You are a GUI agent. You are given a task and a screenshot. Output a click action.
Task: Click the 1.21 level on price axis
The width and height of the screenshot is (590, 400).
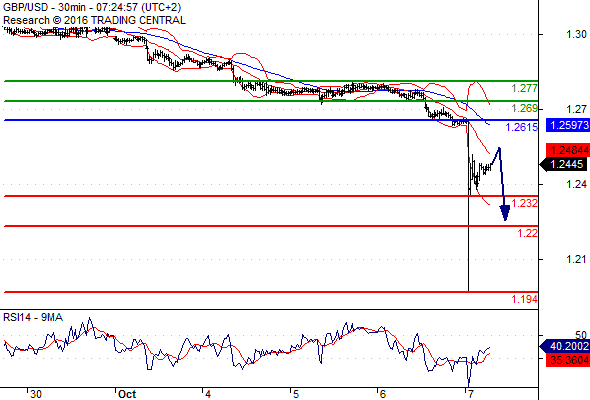coord(576,259)
